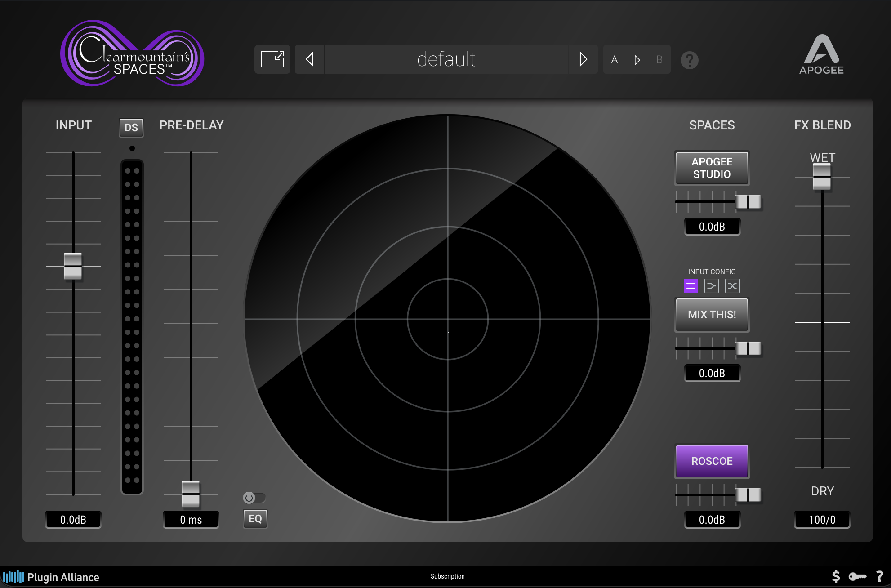891x588 pixels.
Task: Click the Pre-Delay fader handle
Action: coord(191,494)
